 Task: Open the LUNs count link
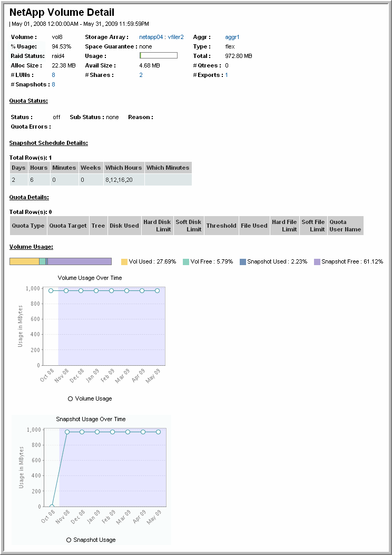point(53,75)
